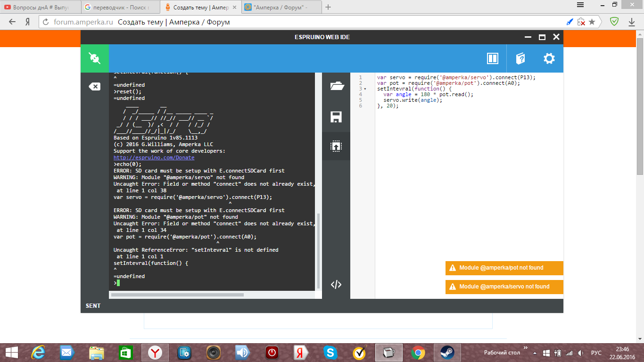
Task: Open the espruino.com/Donate link
Action: (154, 157)
